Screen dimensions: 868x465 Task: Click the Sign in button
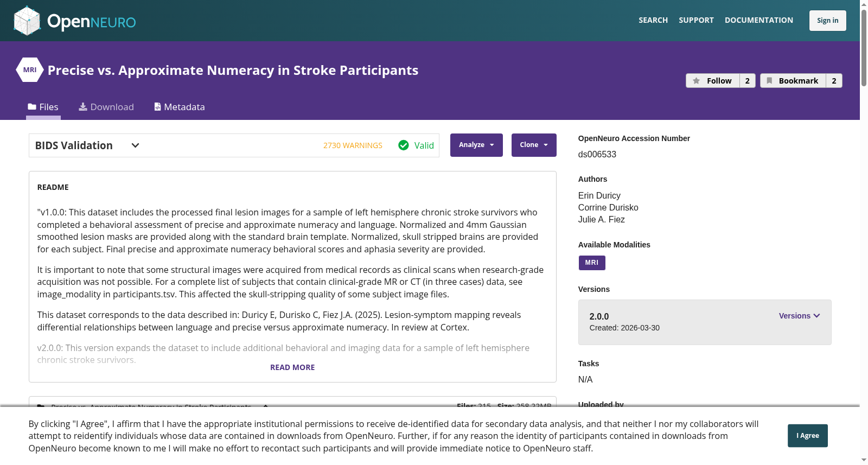[828, 21]
